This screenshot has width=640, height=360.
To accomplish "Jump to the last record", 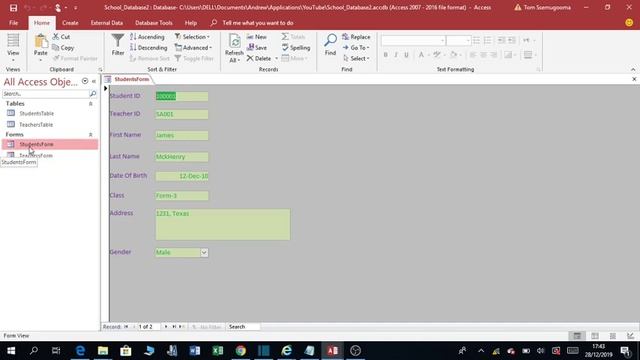I will coord(174,327).
